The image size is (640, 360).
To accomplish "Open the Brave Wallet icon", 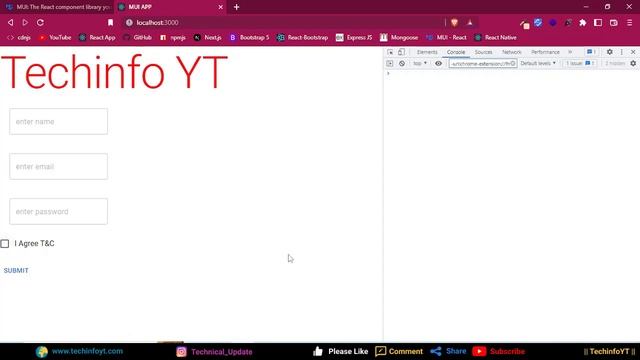I will pos(613,23).
